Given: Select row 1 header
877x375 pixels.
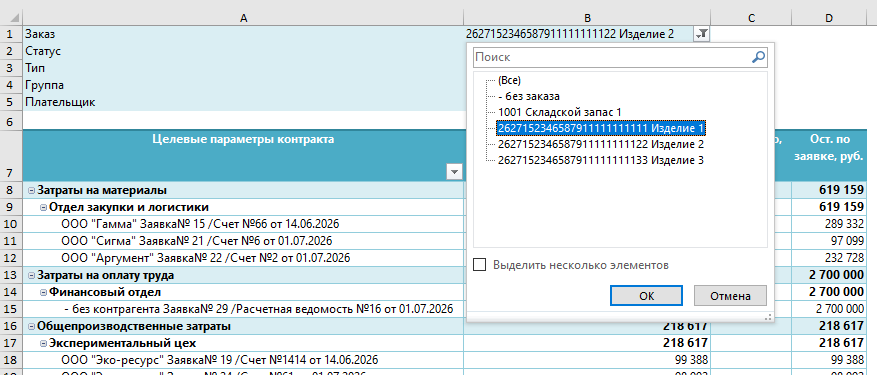Looking at the screenshot, I should coord(11,34).
